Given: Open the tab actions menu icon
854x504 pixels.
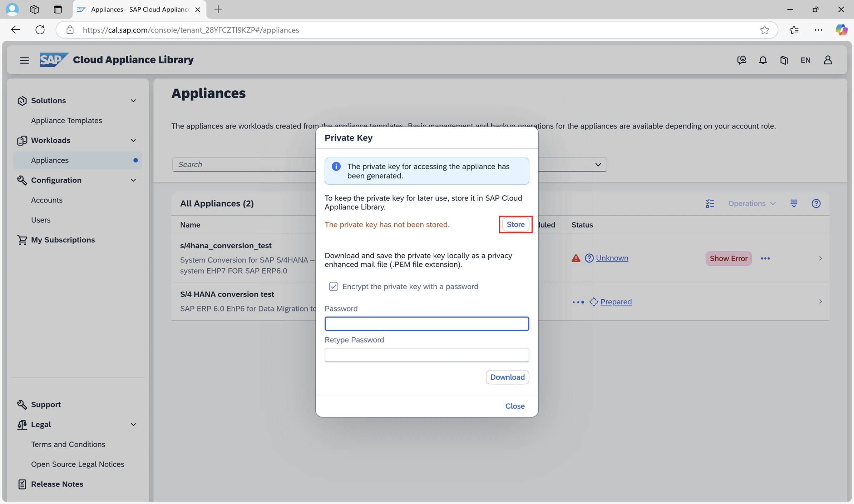Looking at the screenshot, I should [x=58, y=9].
